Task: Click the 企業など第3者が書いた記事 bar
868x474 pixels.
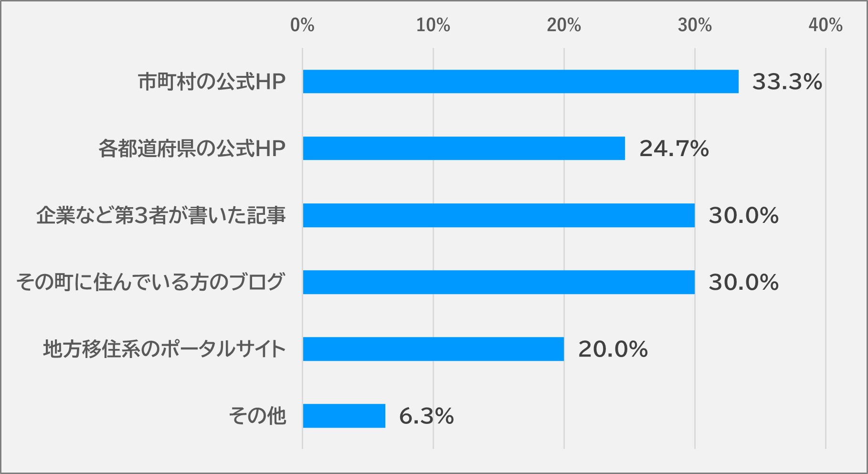Action: tap(498, 215)
